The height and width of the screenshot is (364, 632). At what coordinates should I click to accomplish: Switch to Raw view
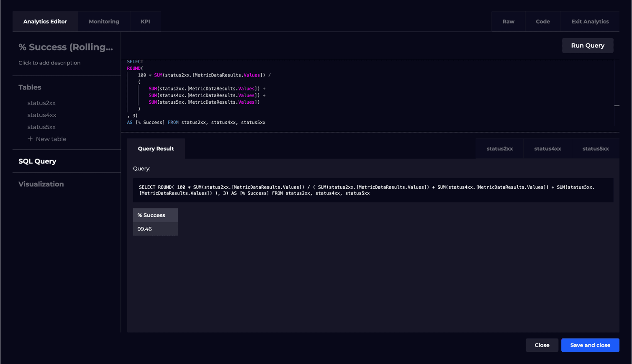508,21
